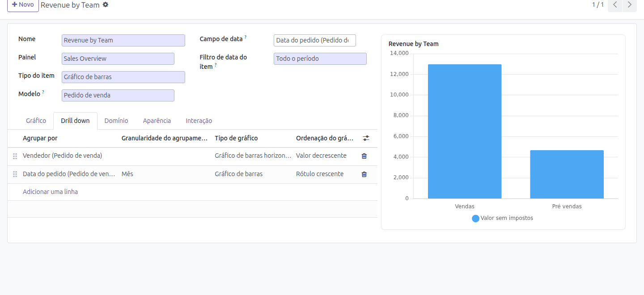Toggle the Valor sem impostos legend marker
The image size is (644, 295).
coord(475,219)
